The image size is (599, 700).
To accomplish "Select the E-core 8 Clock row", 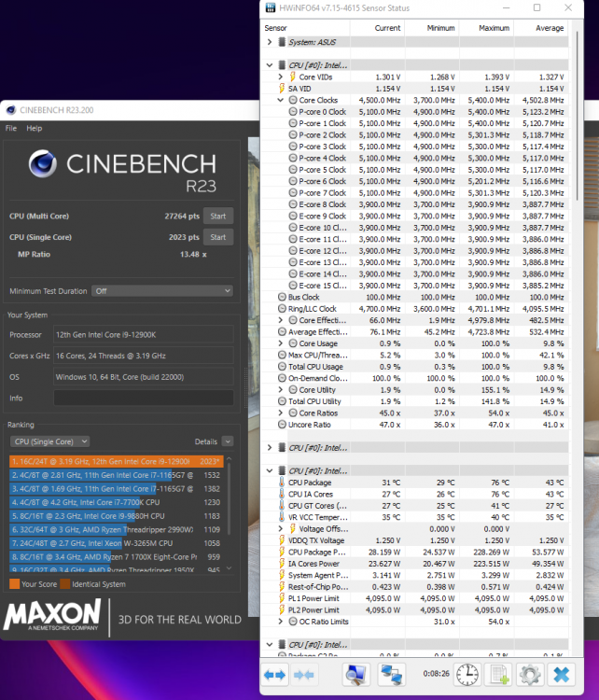I will 415,204.
